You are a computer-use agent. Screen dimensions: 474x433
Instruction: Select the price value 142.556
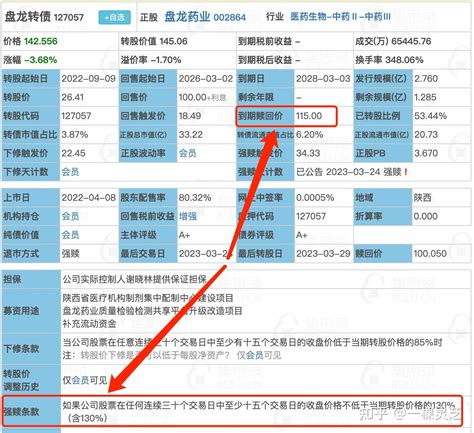41,41
